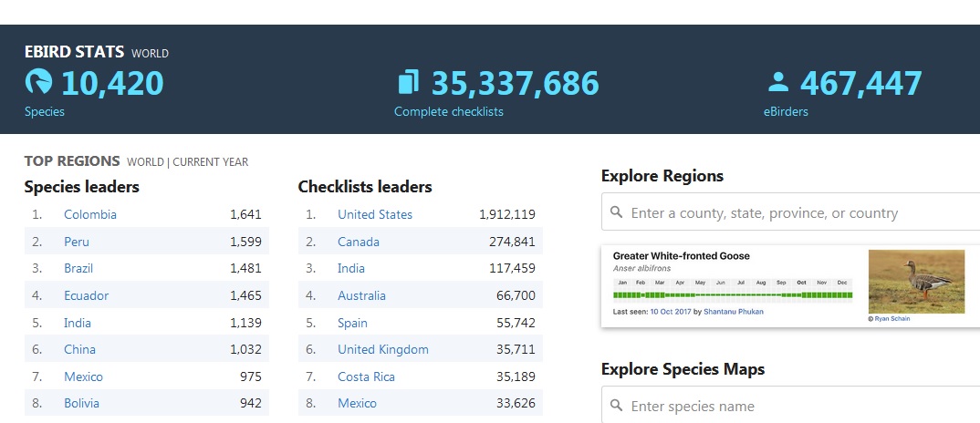Click Canada's 274,841 checklists value

tap(512, 242)
